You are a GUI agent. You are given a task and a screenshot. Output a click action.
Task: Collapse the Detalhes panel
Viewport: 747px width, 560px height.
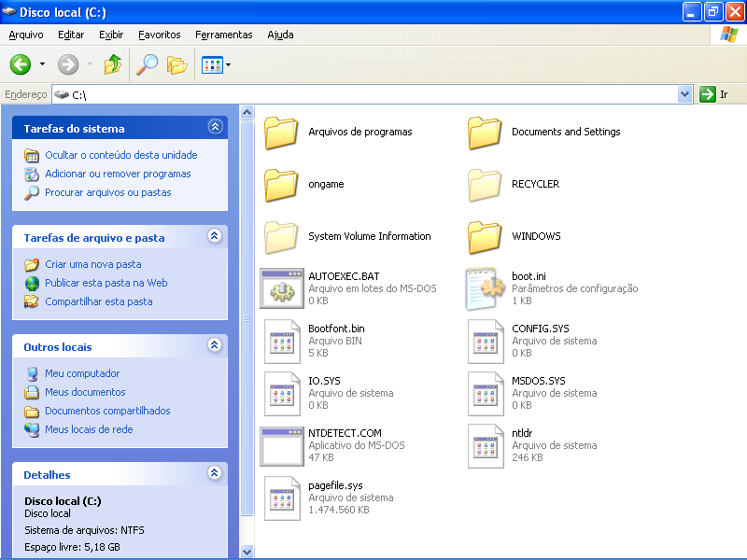point(216,474)
